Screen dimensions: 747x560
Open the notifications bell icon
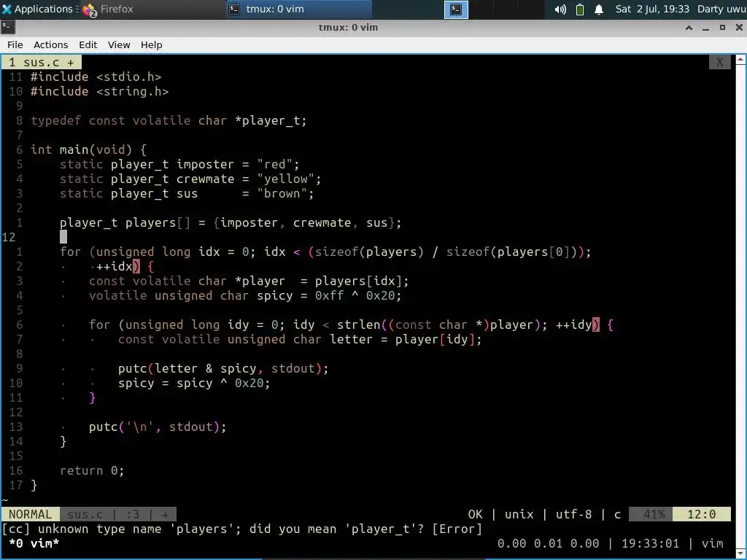(x=599, y=9)
